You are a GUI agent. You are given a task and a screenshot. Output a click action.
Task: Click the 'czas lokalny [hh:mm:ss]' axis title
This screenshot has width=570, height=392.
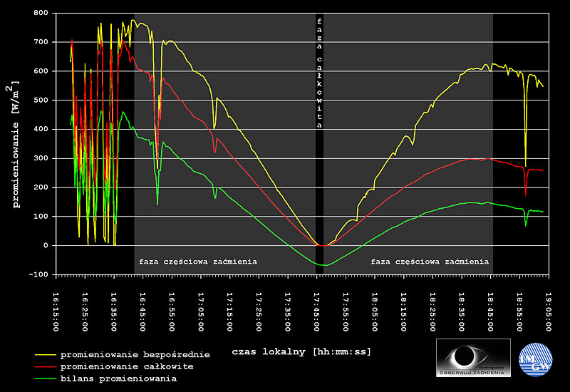(x=301, y=351)
